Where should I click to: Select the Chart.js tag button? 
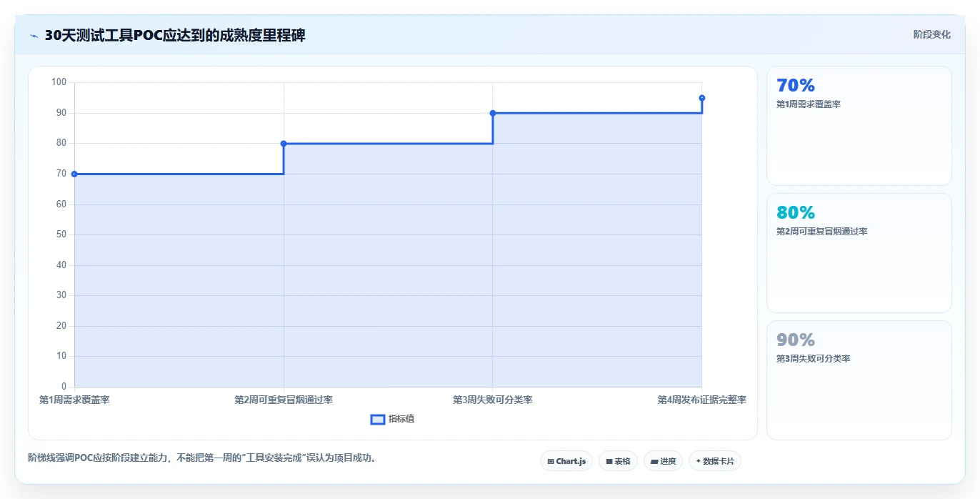(566, 461)
